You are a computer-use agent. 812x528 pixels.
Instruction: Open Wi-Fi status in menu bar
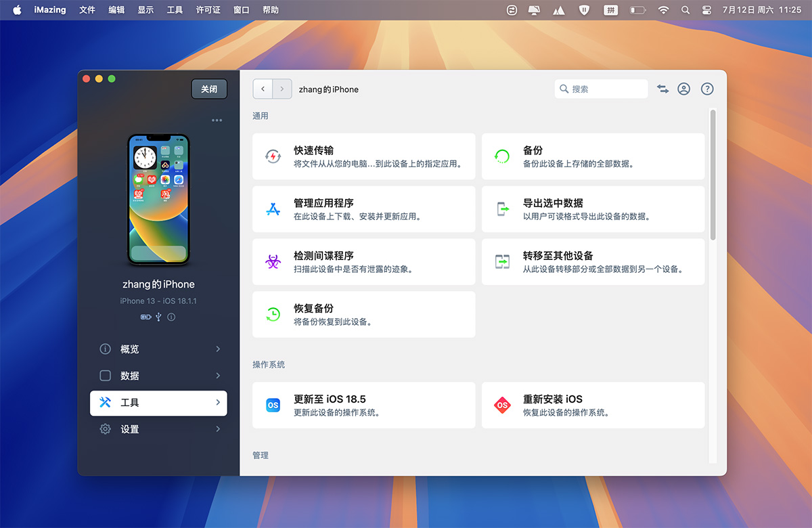coord(663,10)
